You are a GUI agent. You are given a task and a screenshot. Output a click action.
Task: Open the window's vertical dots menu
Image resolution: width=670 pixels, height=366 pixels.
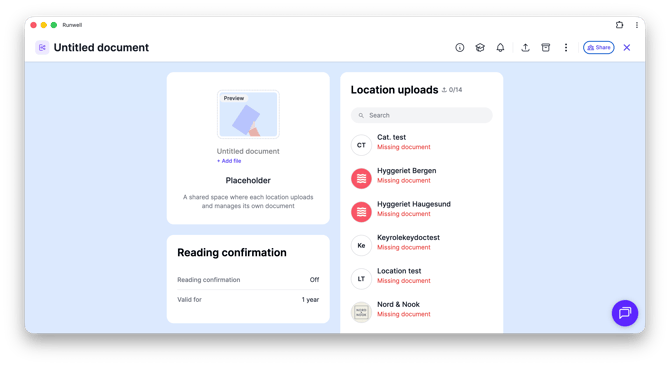click(637, 25)
